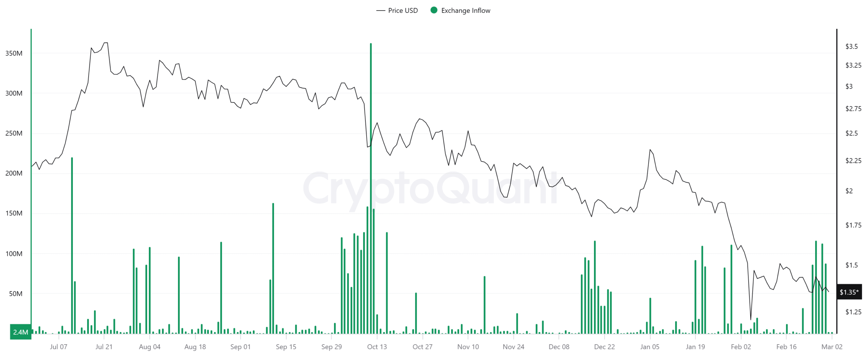Click the green 2.4M inflow value tag

(20, 332)
